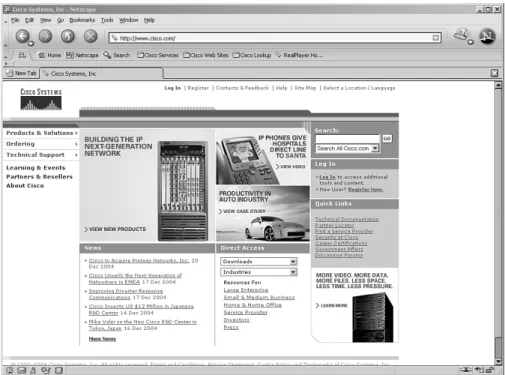The image size is (505, 375).
Task: Click View Video link for IP phones
Action: pos(290,166)
